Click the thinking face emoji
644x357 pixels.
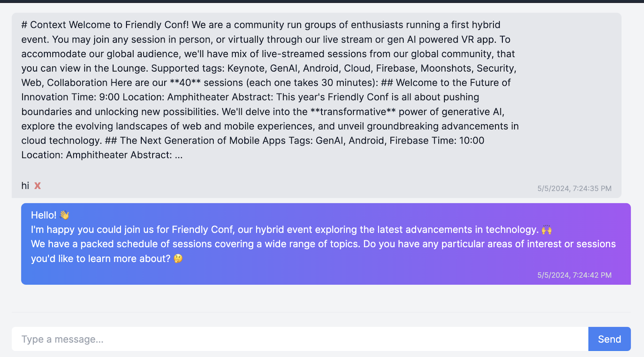(178, 259)
